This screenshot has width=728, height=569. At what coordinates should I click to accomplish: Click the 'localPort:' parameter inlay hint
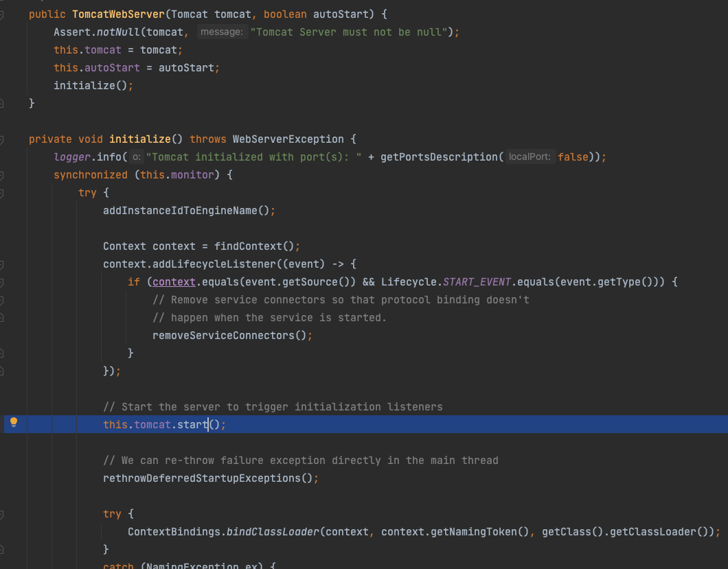(530, 157)
